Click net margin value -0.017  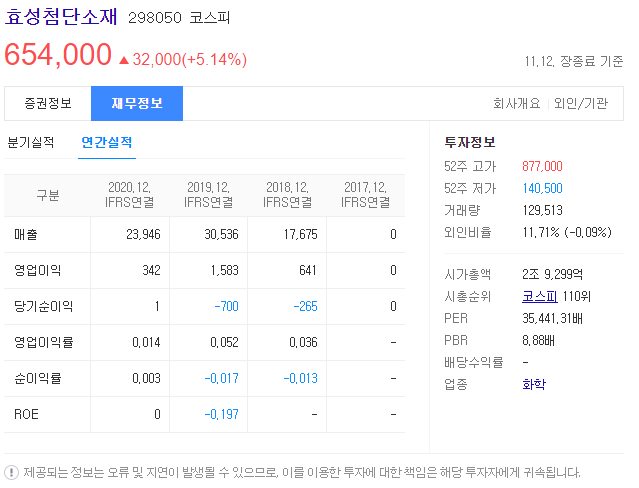point(222,378)
